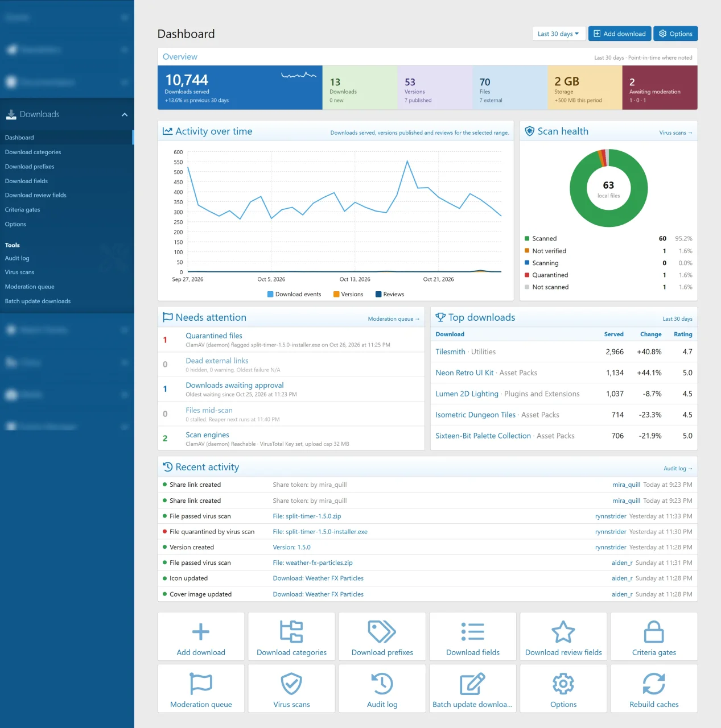This screenshot has width=721, height=728.
Task: Open Isometric Dungeon Tiles download link
Action: pyautogui.click(x=475, y=415)
